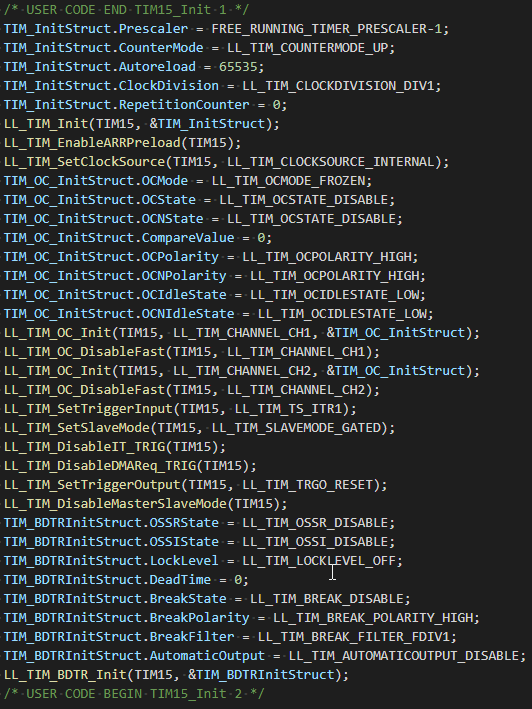This screenshot has height=709, width=532.
Task: Click the LL_TIM_DisableMasterSlaveMode function call
Action: pos(115,503)
